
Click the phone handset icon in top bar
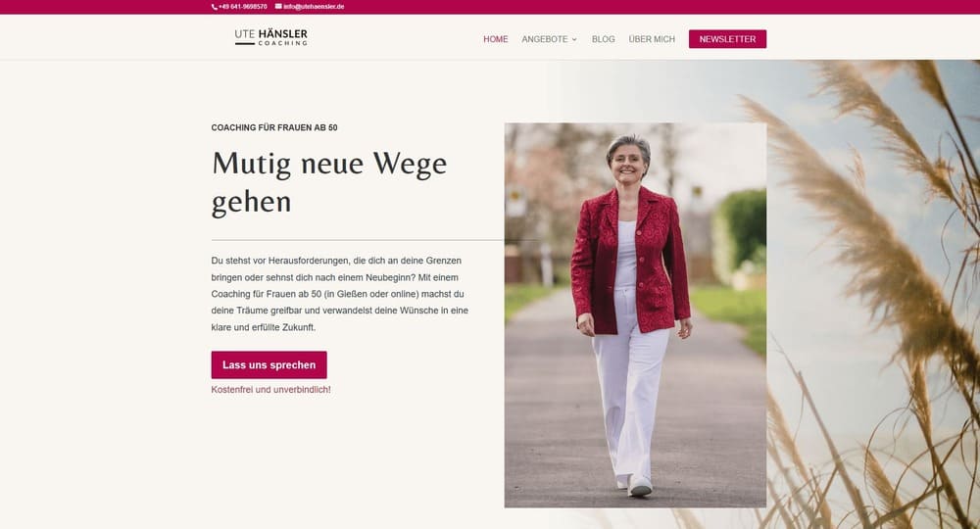click(215, 7)
